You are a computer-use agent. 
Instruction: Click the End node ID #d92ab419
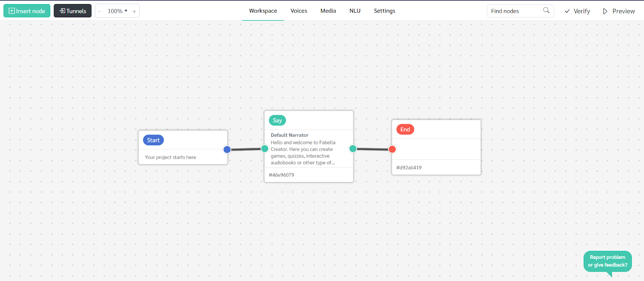[409, 168]
